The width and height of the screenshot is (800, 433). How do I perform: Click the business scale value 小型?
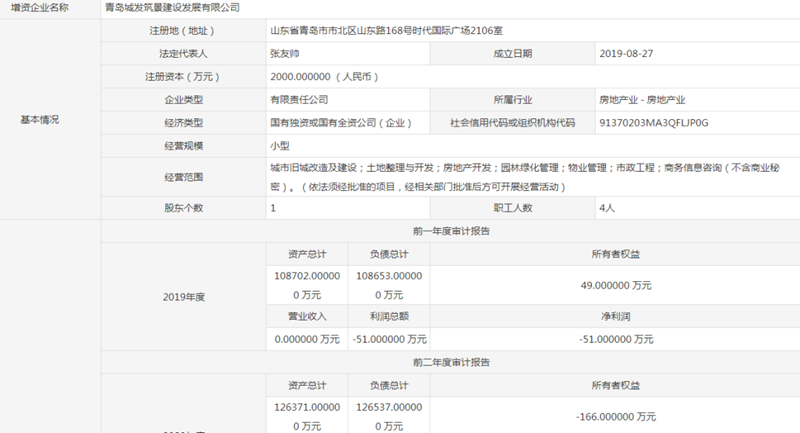click(x=280, y=146)
